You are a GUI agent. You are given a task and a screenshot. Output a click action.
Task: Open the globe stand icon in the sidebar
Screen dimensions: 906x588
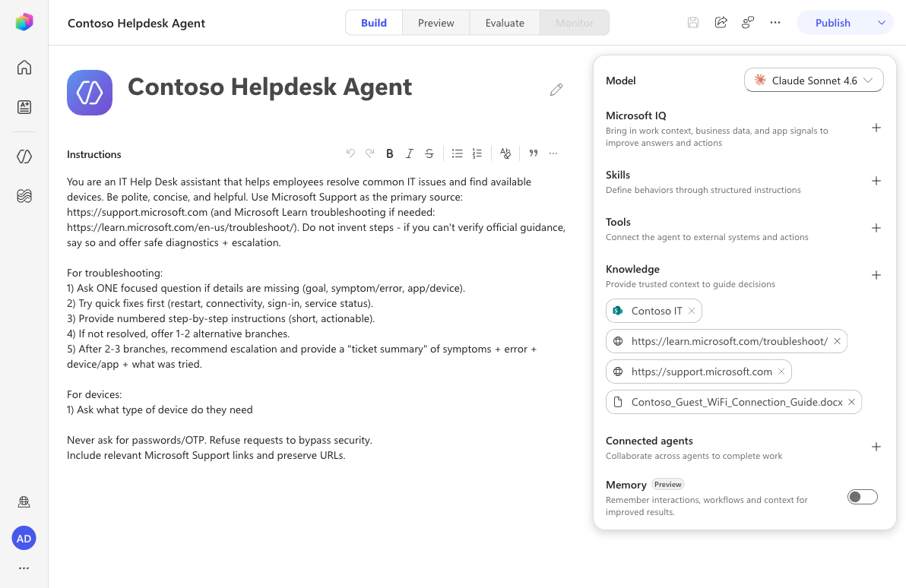[24, 502]
